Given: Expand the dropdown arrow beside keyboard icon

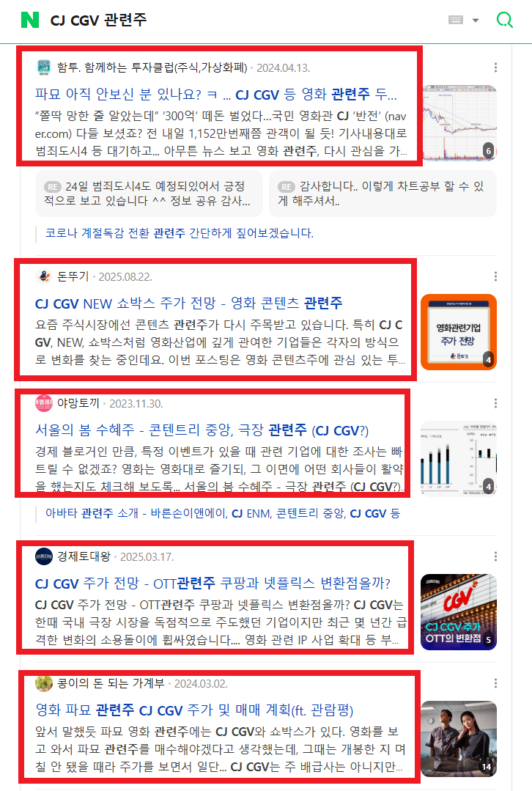Looking at the screenshot, I should (x=475, y=21).
